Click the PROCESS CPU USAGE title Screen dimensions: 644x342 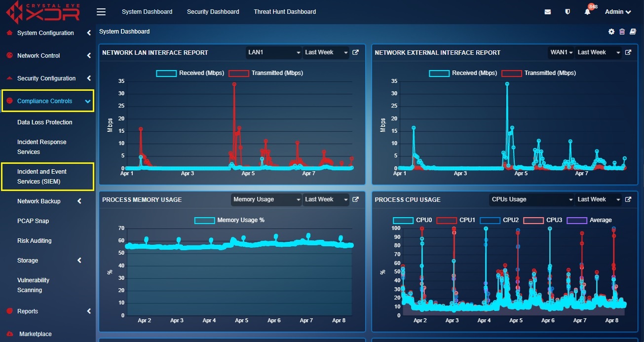pos(408,200)
